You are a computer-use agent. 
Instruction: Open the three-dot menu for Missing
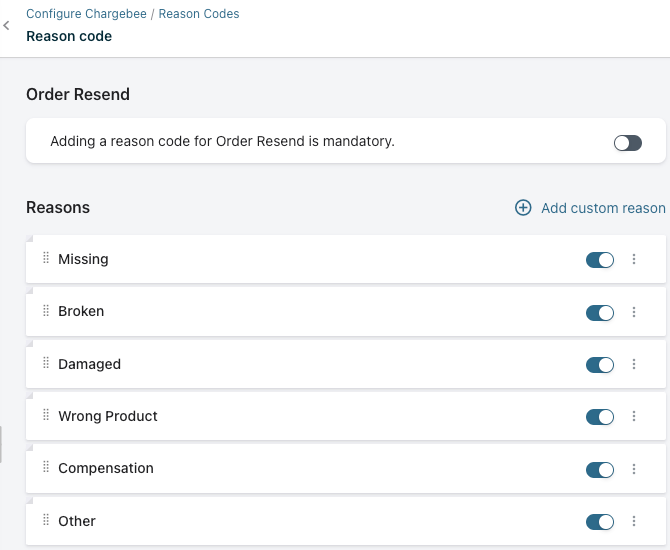pyautogui.click(x=634, y=260)
